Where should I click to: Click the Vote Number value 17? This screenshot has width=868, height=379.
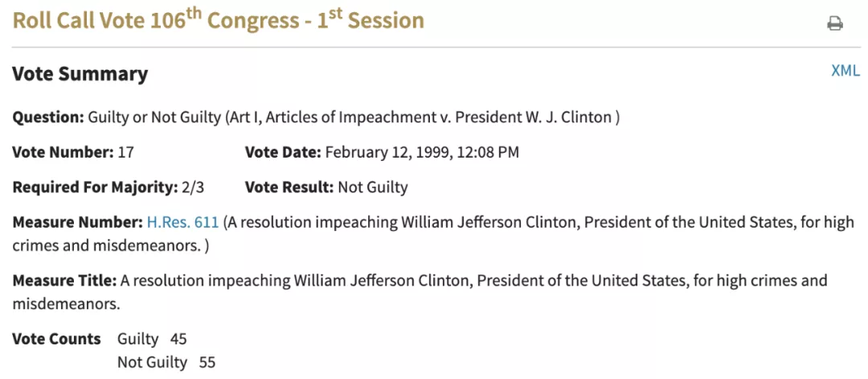(125, 152)
